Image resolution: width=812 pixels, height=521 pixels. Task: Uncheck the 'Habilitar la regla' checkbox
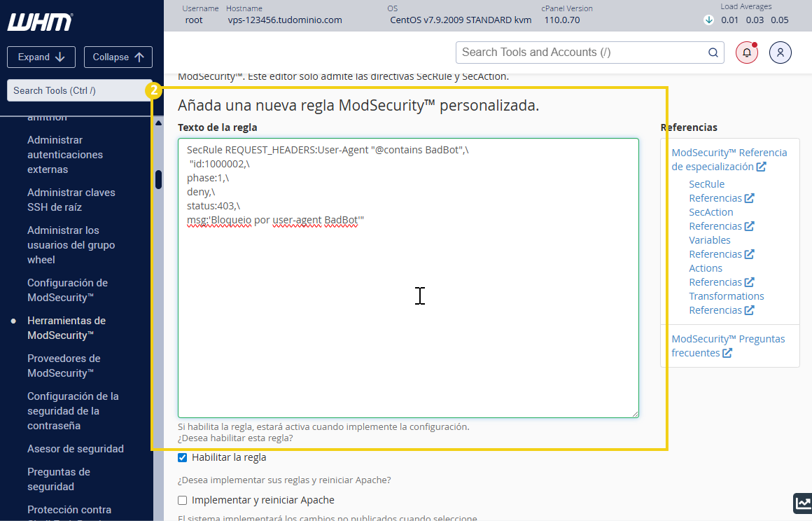point(182,458)
